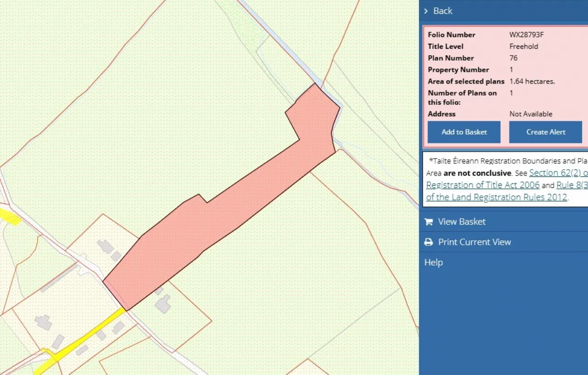Click the 1.64 hectares area value
588x375 pixels.
coord(532,81)
